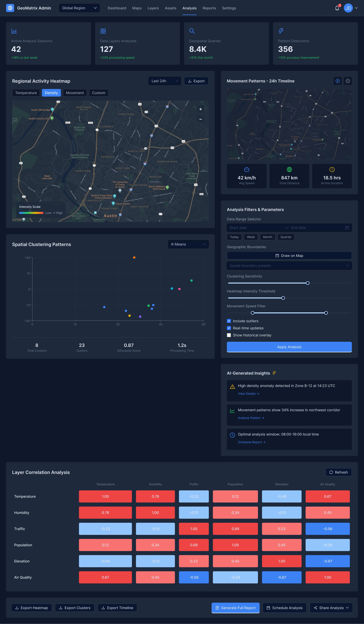Zoom out on the heatmap map

[200, 119]
